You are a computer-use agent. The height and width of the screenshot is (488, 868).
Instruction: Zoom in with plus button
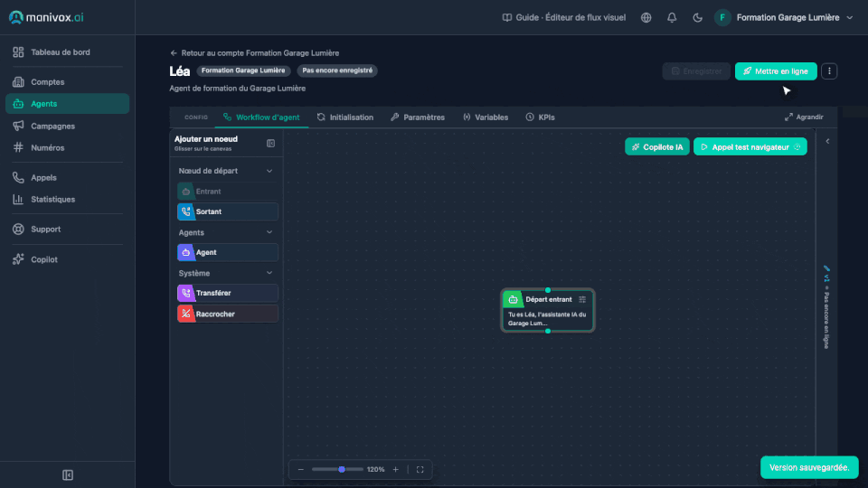(x=395, y=469)
